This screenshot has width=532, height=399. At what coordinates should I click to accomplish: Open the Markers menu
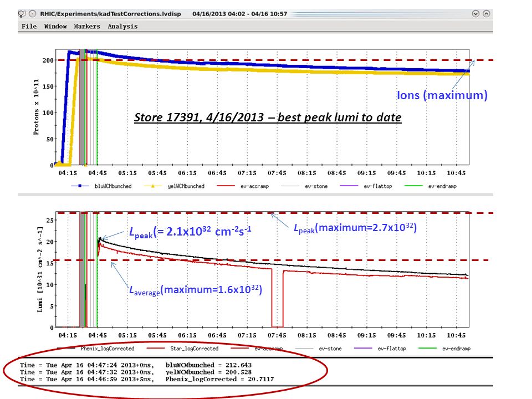point(87,27)
